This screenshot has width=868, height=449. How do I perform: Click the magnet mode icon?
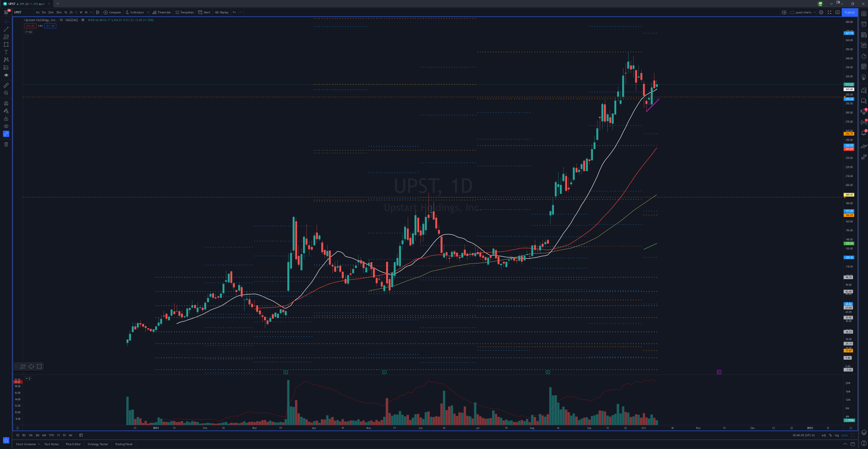(x=6, y=103)
